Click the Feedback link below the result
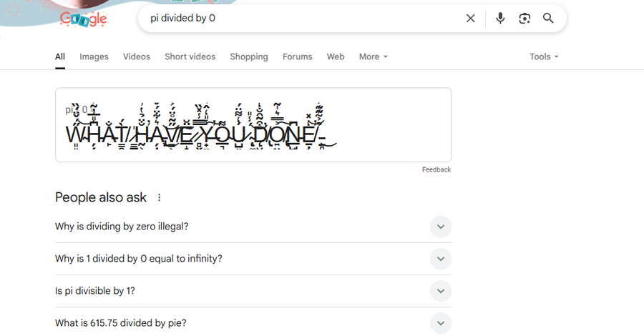 click(x=436, y=170)
